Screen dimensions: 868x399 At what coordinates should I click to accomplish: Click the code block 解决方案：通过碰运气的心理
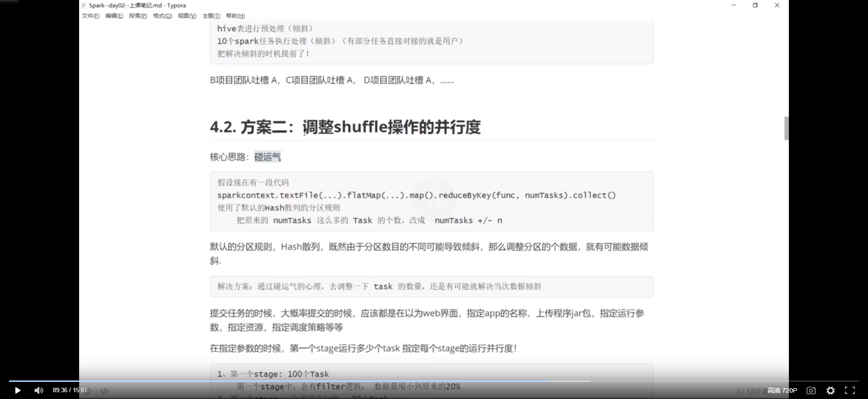pyautogui.click(x=431, y=286)
